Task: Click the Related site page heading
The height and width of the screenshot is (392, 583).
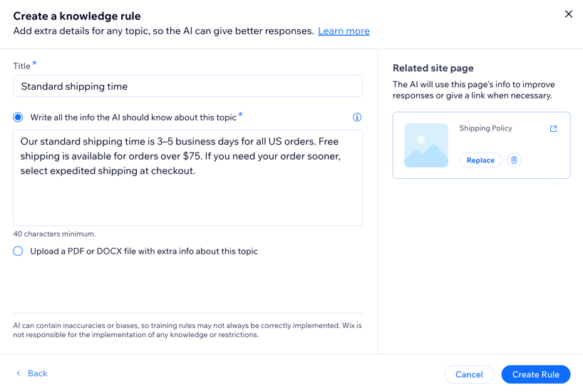Action: click(433, 68)
